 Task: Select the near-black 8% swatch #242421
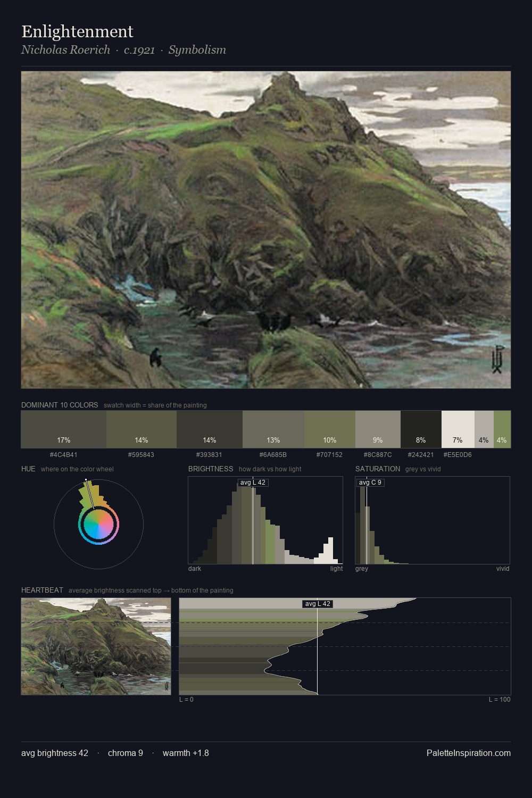click(421, 429)
